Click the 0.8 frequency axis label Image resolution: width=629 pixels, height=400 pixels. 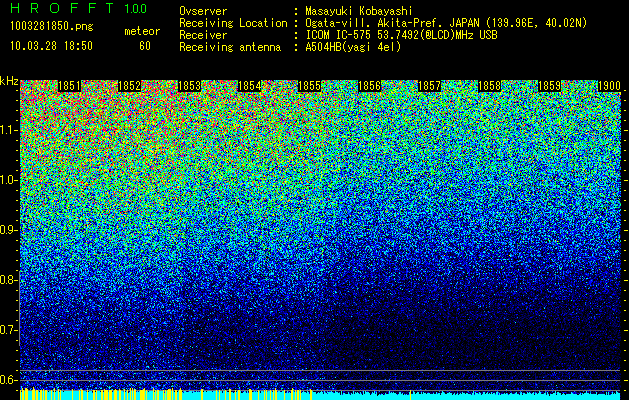coord(8,280)
